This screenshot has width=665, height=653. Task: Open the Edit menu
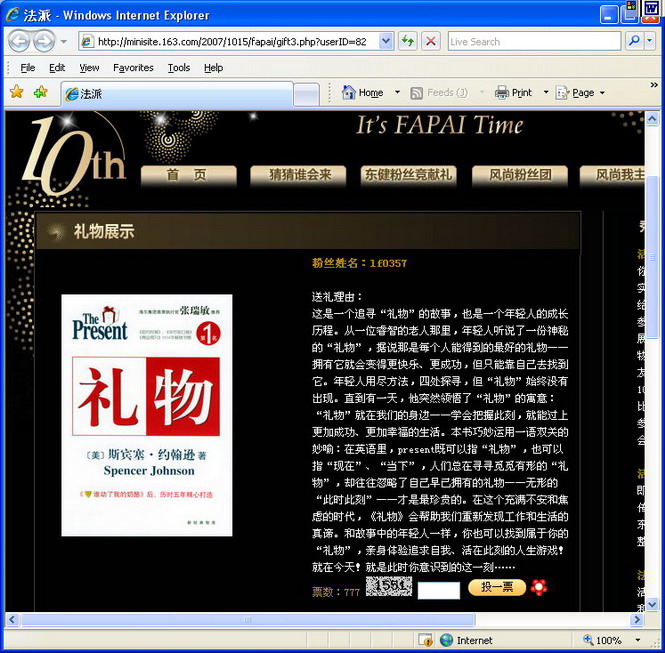57,67
